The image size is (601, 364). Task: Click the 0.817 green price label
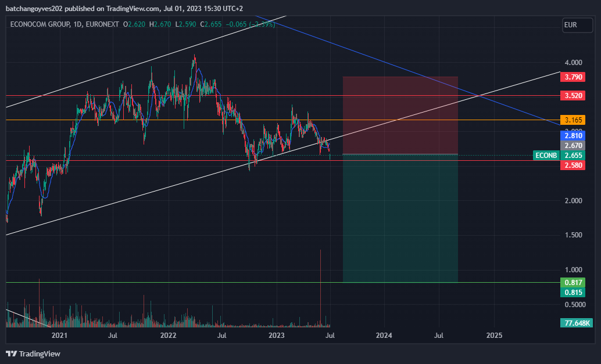(x=573, y=283)
